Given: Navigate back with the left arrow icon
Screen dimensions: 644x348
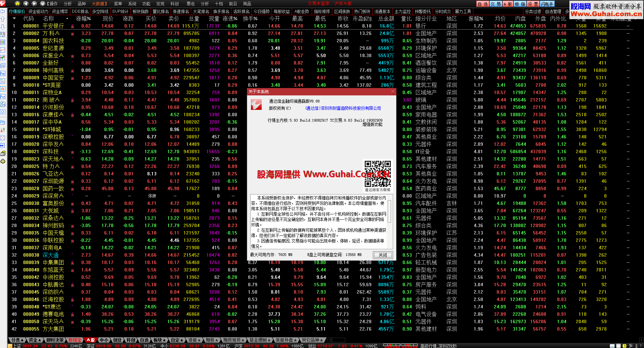Looking at the screenshot, I should [26, 4].
